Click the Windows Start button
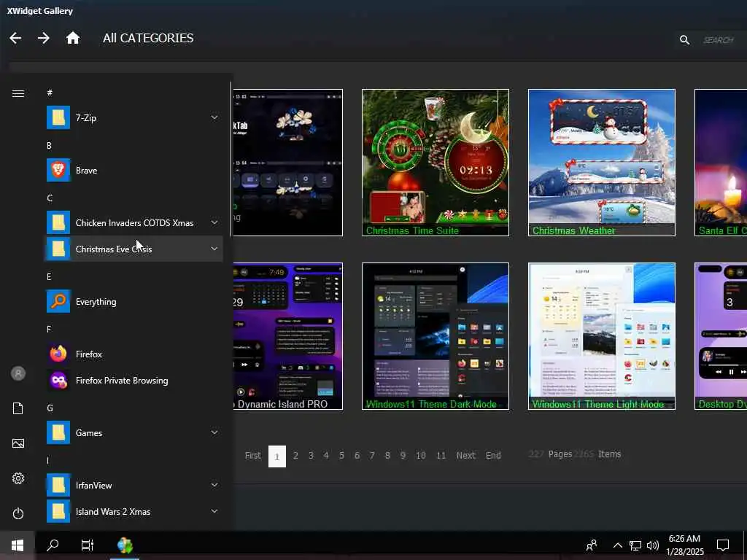 [18, 545]
